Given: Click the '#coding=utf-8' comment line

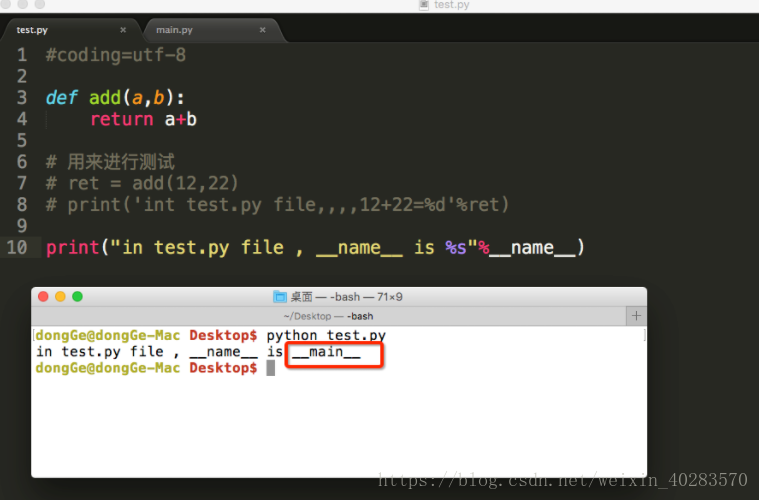Looking at the screenshot, I should (116, 55).
